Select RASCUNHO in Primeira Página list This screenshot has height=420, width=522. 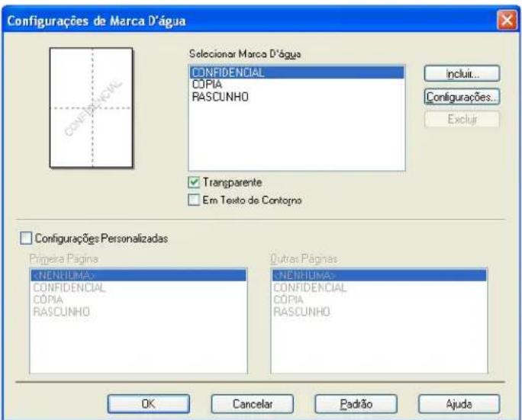point(138,312)
